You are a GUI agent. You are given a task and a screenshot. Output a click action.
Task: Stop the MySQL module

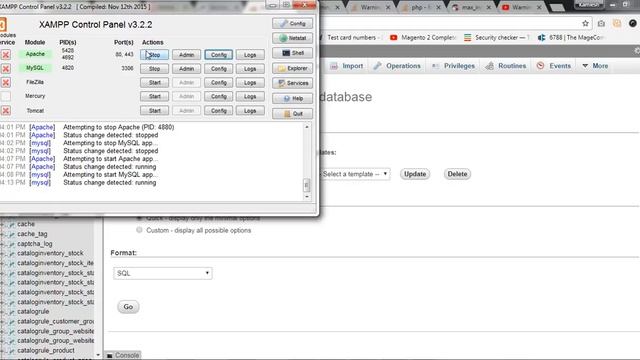click(x=154, y=69)
